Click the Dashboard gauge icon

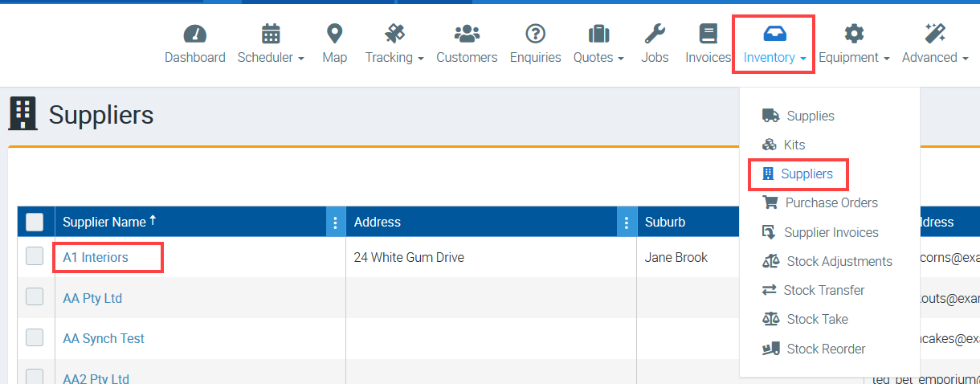point(195,34)
